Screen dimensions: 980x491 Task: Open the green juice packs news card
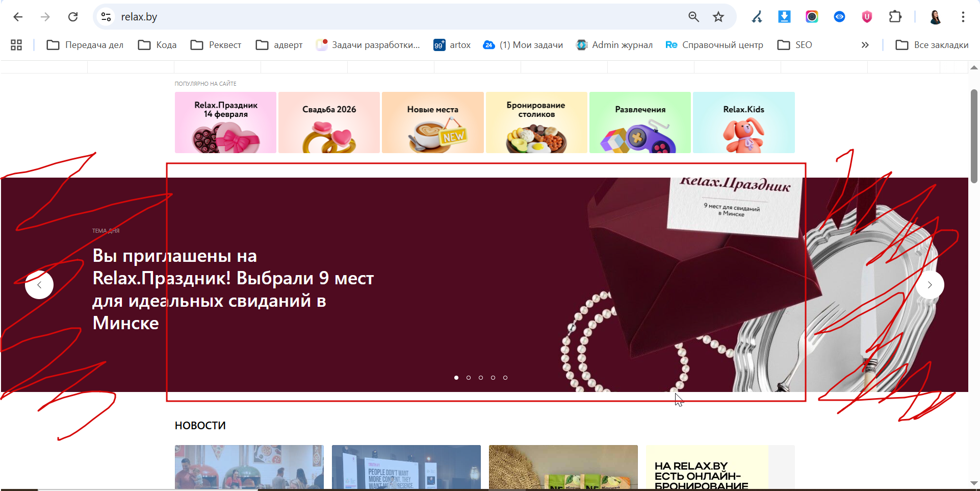(563, 467)
